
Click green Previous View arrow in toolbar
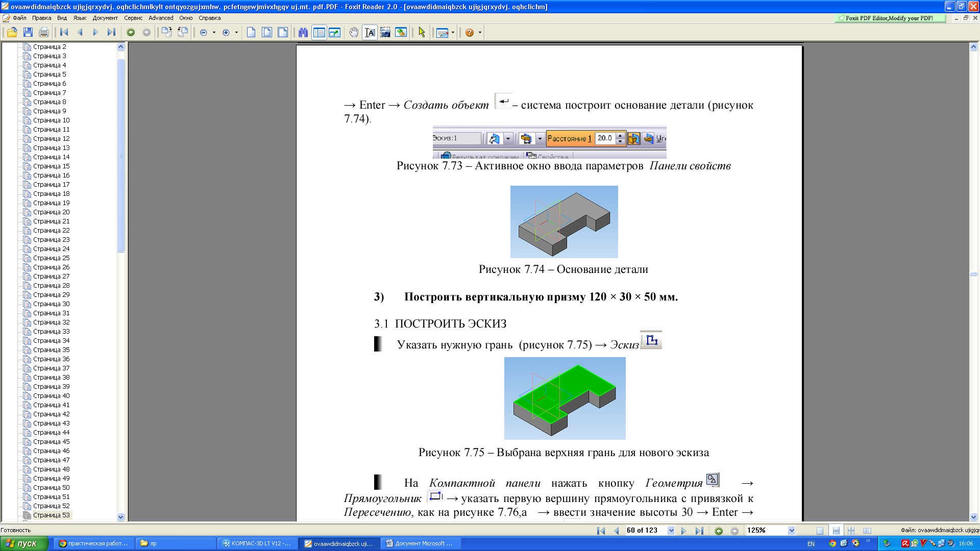pyautogui.click(x=131, y=33)
